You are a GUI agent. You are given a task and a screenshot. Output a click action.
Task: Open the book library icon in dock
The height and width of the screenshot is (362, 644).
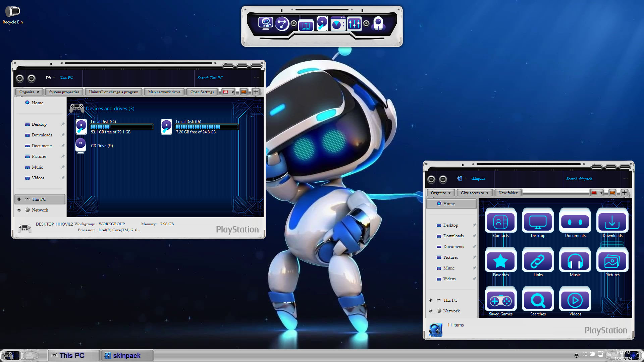pyautogui.click(x=306, y=25)
